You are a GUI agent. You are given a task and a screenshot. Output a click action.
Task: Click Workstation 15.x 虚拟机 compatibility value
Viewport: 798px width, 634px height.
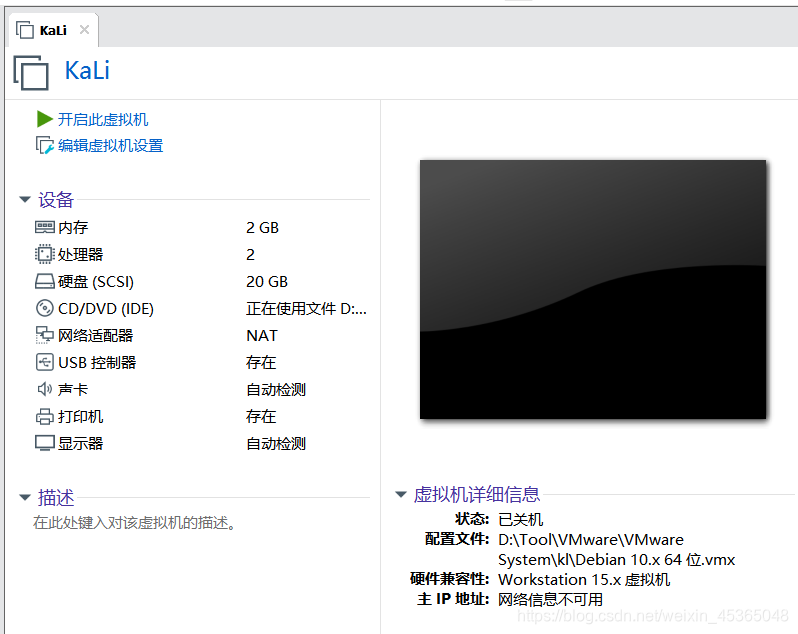(584, 580)
